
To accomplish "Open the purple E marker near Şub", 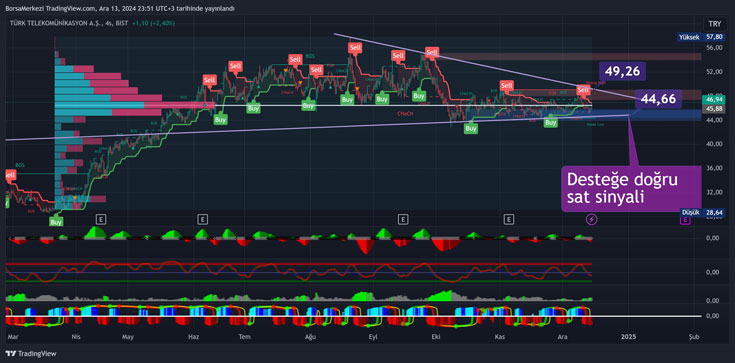I will (x=685, y=219).
